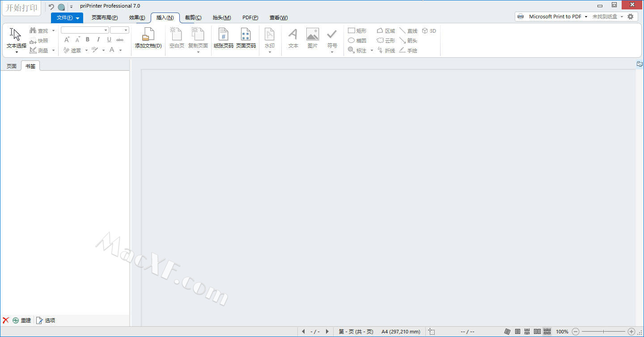Viewport: 644px width, 337px height.
Task: Expand the 测量 dropdown arrow
Action: [53, 51]
